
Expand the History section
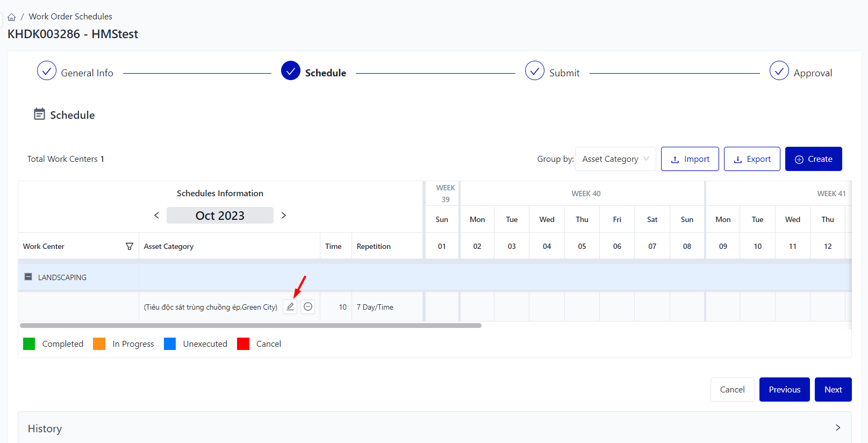point(837,428)
